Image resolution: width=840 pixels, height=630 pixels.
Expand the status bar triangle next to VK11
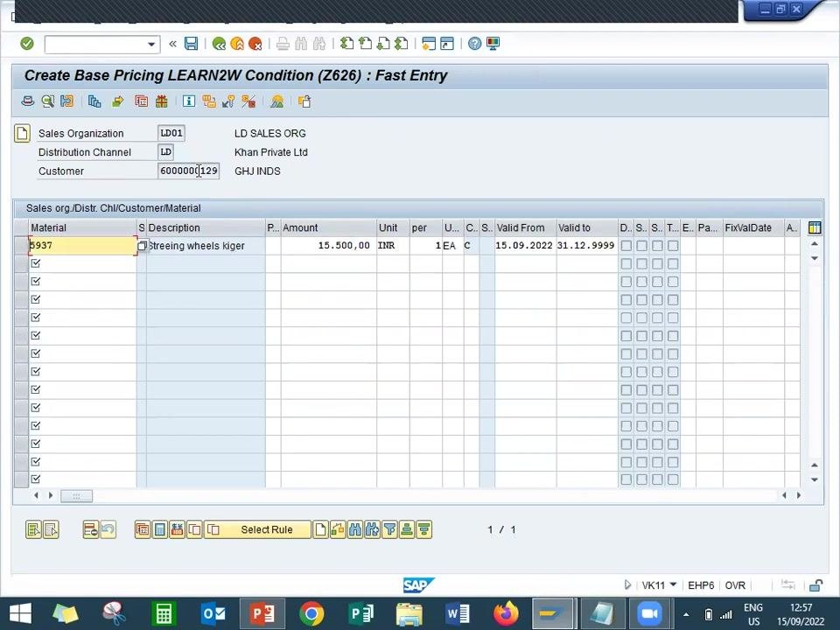coord(627,585)
